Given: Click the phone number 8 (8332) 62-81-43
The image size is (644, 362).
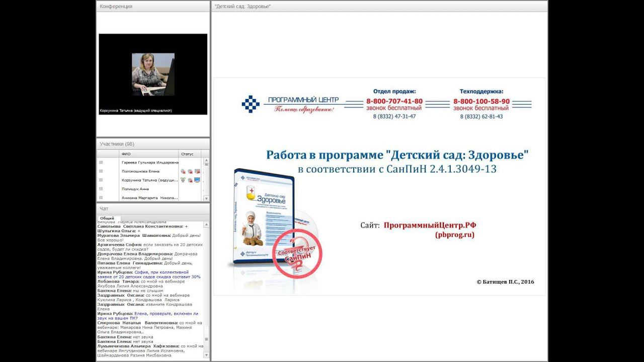Looking at the screenshot, I should coord(481,116).
